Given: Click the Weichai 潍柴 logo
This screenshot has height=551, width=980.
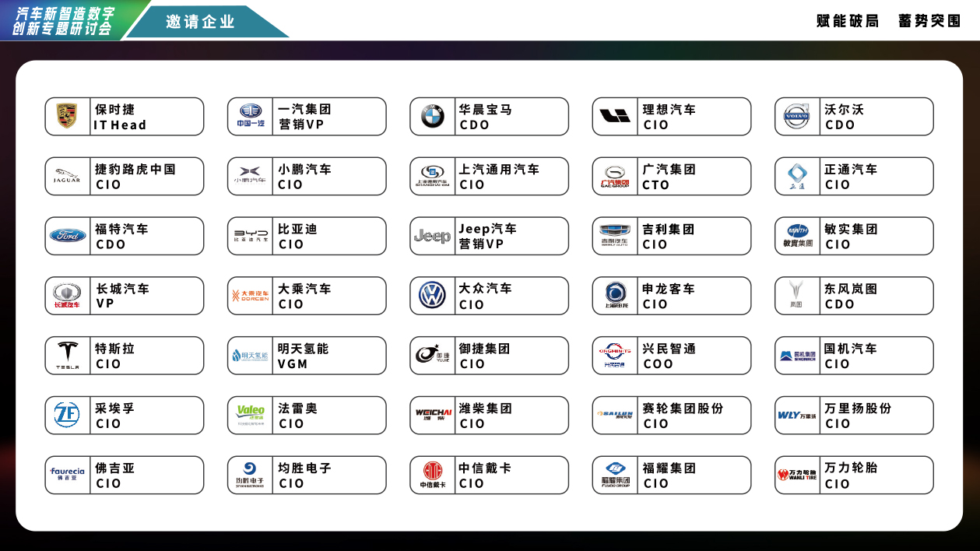Looking at the screenshot, I should pos(433,415).
